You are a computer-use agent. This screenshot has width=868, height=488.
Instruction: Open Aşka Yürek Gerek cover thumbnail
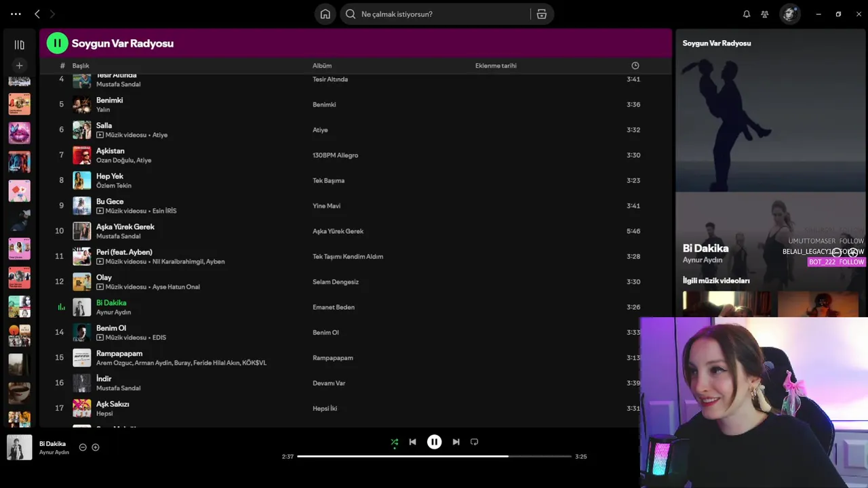tap(82, 231)
